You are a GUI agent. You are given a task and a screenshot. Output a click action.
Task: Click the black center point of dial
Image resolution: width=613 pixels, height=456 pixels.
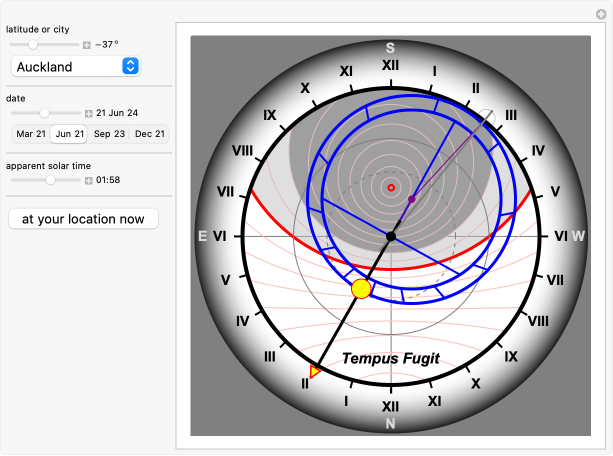(x=391, y=236)
